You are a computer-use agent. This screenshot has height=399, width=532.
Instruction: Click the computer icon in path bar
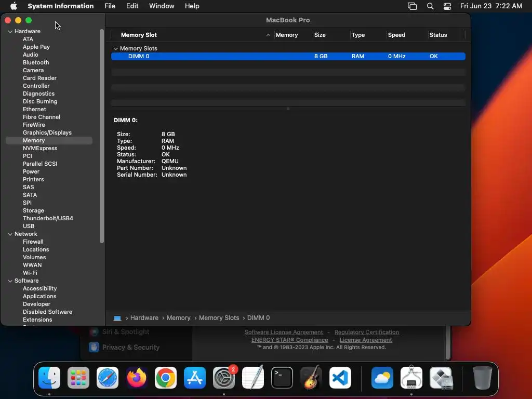pos(117,318)
